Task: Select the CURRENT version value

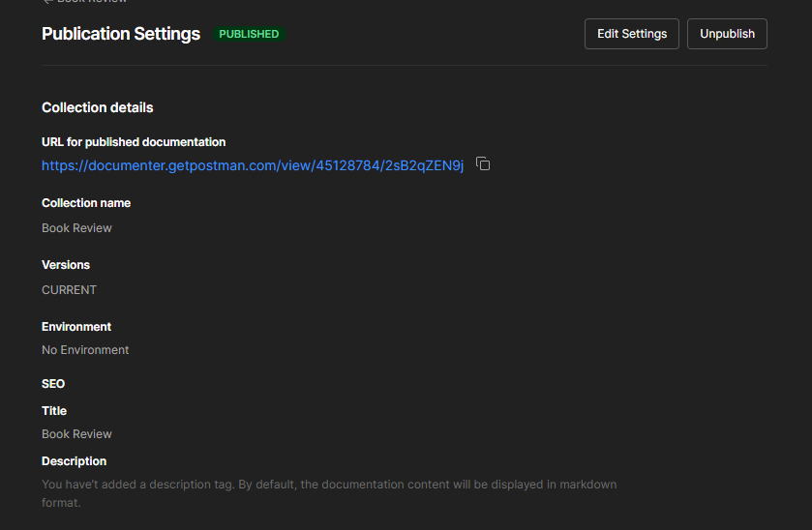Action: point(69,290)
